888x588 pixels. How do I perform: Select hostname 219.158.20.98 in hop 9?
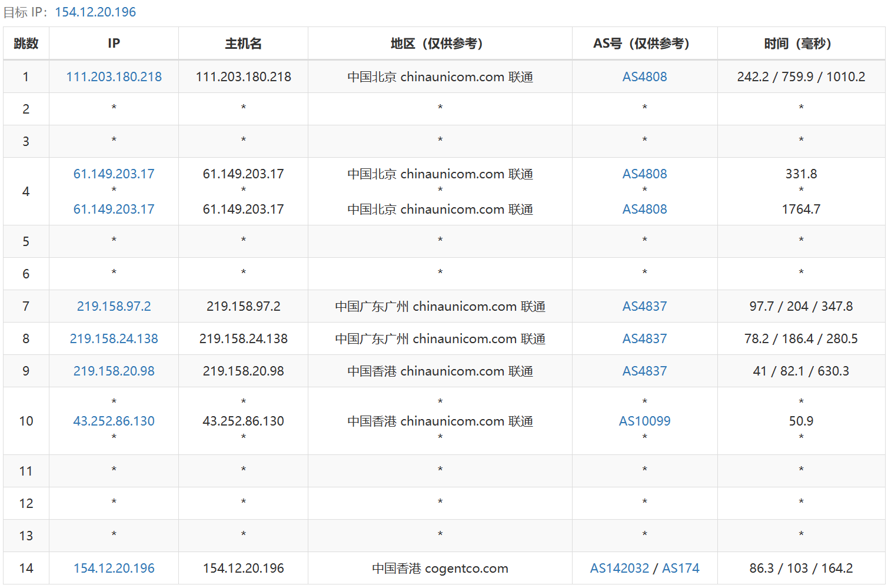pos(243,371)
